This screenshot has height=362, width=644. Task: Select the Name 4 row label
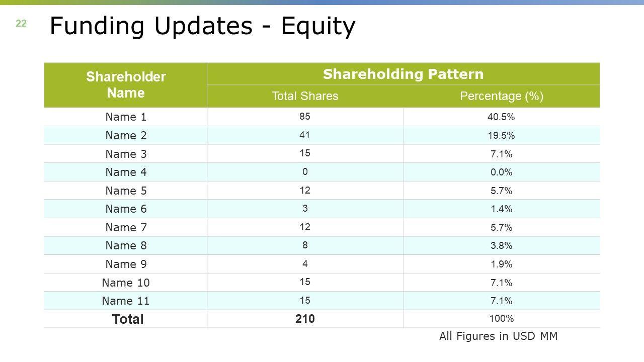click(126, 172)
